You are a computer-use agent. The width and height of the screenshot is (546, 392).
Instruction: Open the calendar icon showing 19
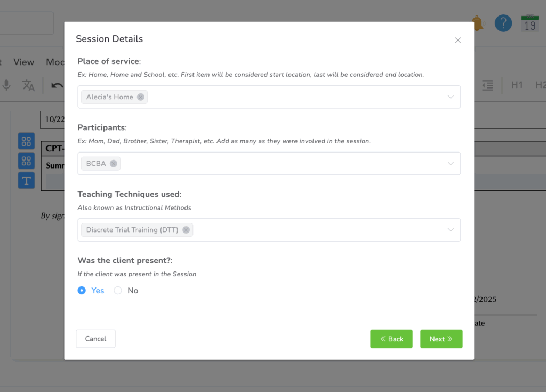pyautogui.click(x=529, y=23)
